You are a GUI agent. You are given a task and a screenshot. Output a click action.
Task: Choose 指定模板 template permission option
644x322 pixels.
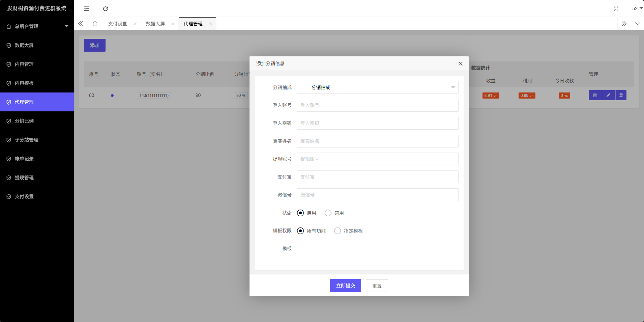(x=338, y=231)
